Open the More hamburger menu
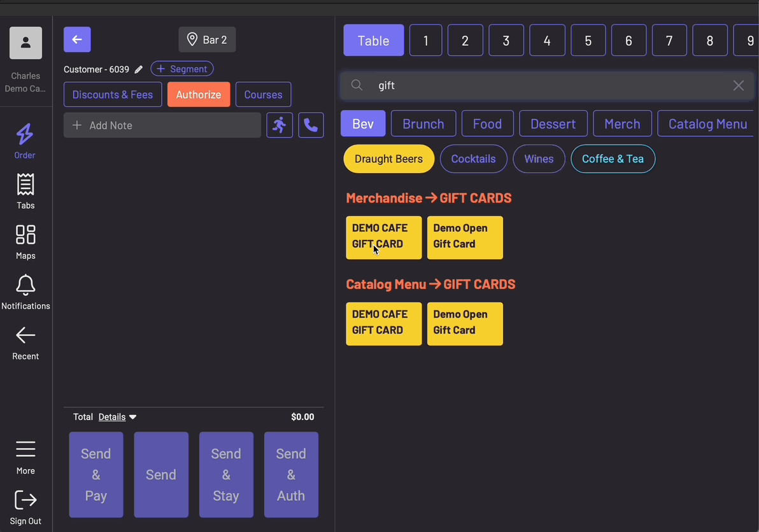Screen dimensions: 759x532 pos(25,450)
